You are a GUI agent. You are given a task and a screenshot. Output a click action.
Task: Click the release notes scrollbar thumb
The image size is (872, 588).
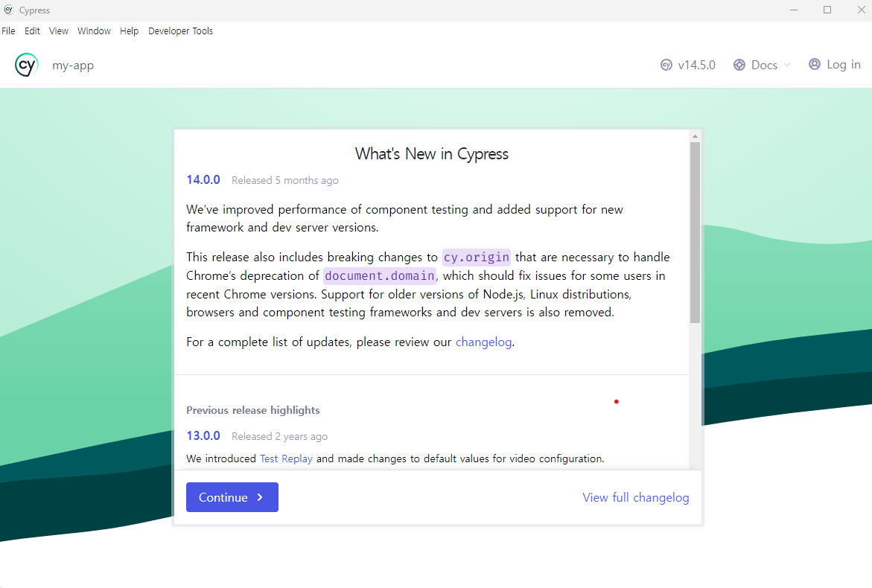tap(696, 232)
